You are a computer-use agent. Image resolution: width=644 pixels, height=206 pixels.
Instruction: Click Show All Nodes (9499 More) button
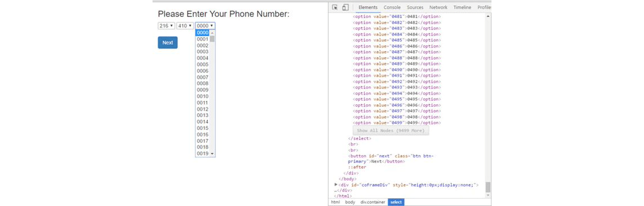[391, 130]
